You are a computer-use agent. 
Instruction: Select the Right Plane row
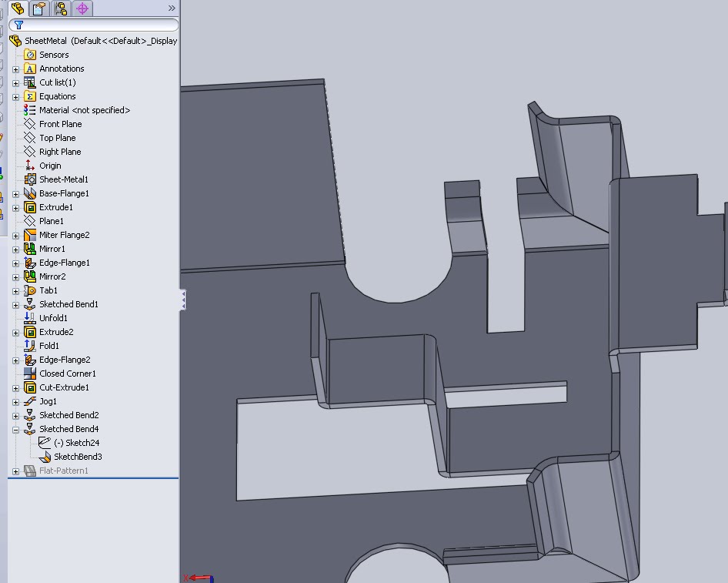52,152
